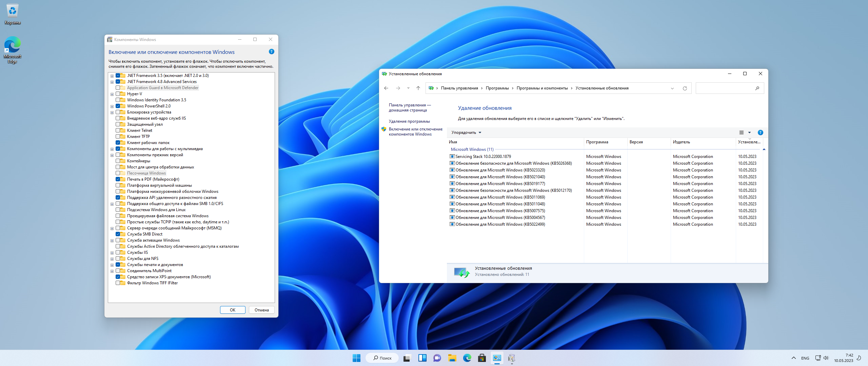Expand .NET Framework 4.8 Advanced Services node
Viewport: 868px width, 366px height.
(112, 82)
